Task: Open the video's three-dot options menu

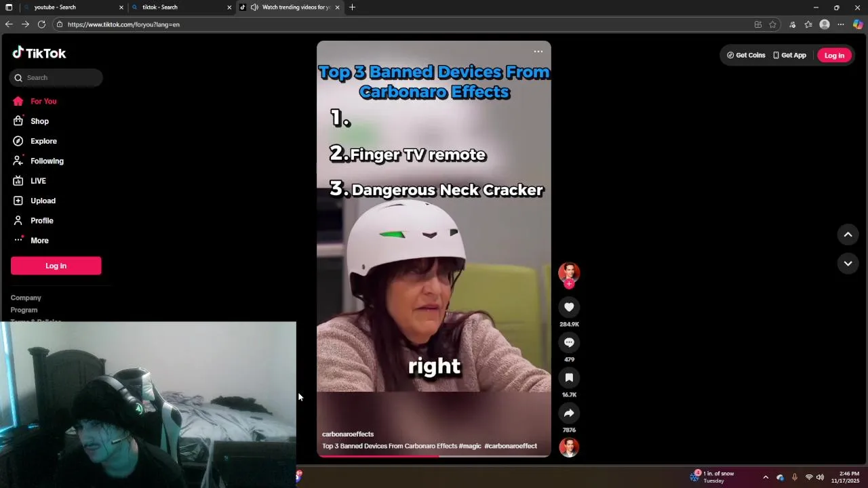Action: [538, 52]
